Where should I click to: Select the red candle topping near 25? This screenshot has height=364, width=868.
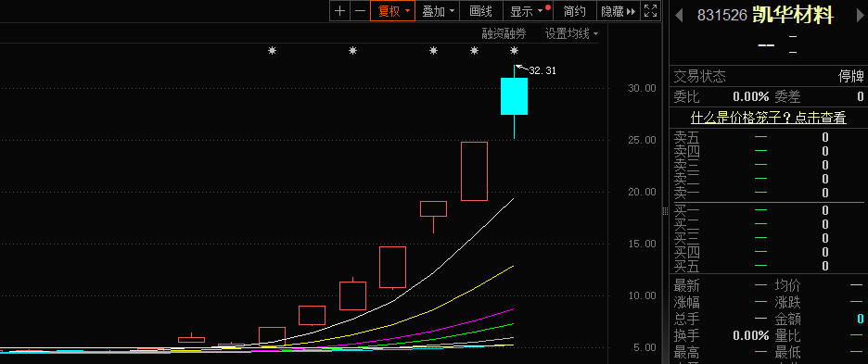pos(475,171)
